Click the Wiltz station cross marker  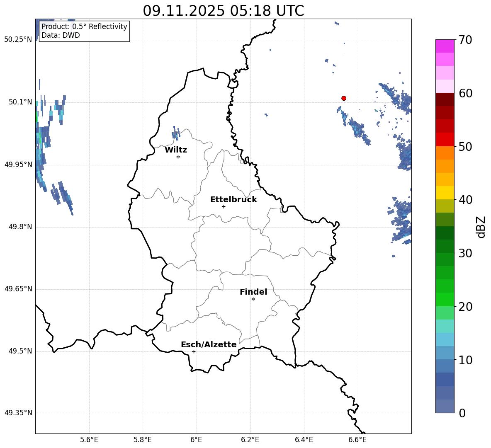178,157
